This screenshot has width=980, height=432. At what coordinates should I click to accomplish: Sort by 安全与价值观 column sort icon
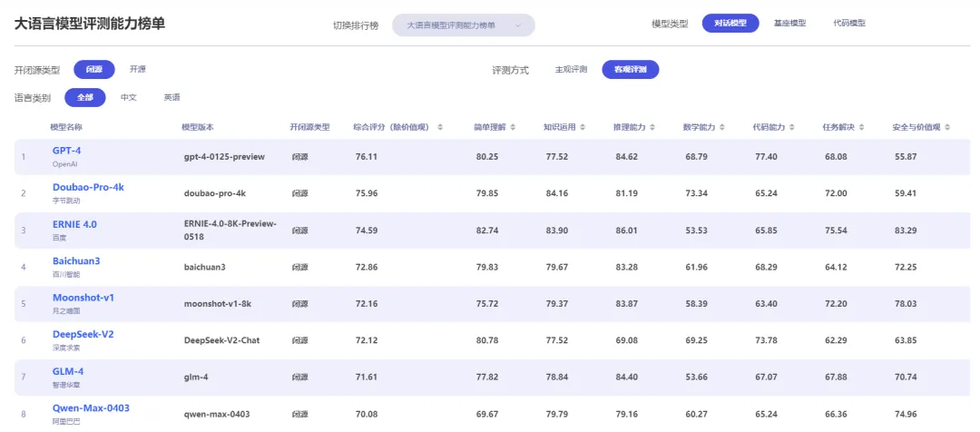(x=948, y=127)
